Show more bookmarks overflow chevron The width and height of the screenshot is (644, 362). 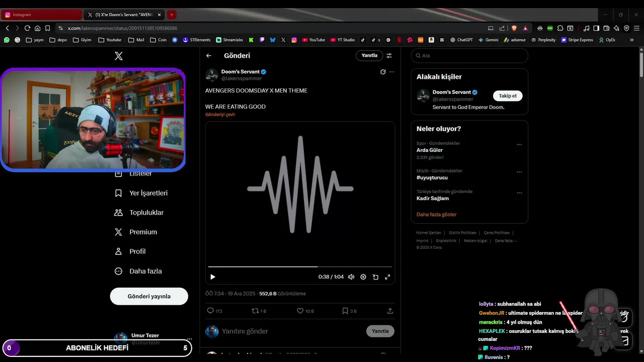click(632, 40)
